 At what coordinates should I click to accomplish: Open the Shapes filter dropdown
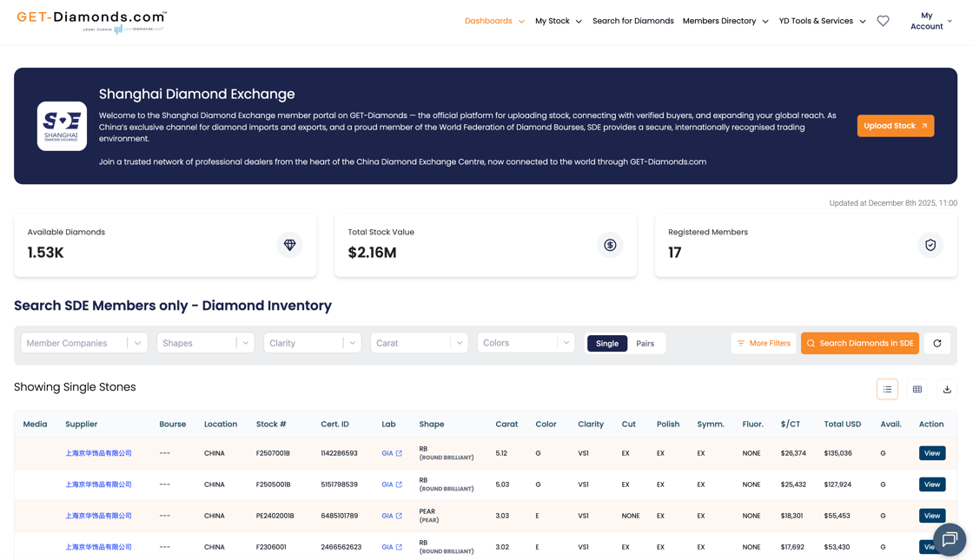tap(205, 343)
